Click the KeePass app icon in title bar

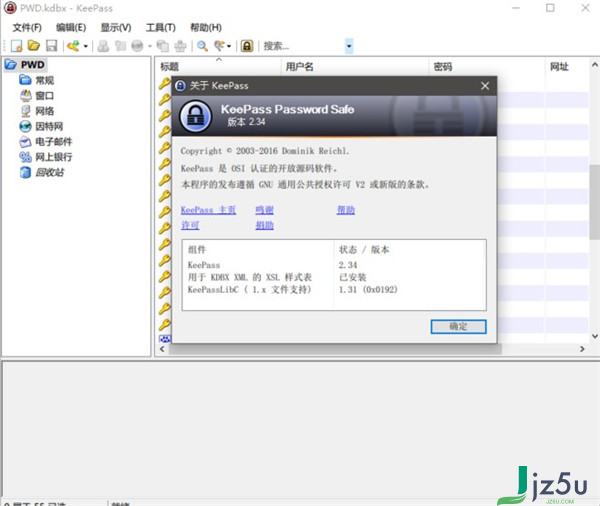pos(10,8)
